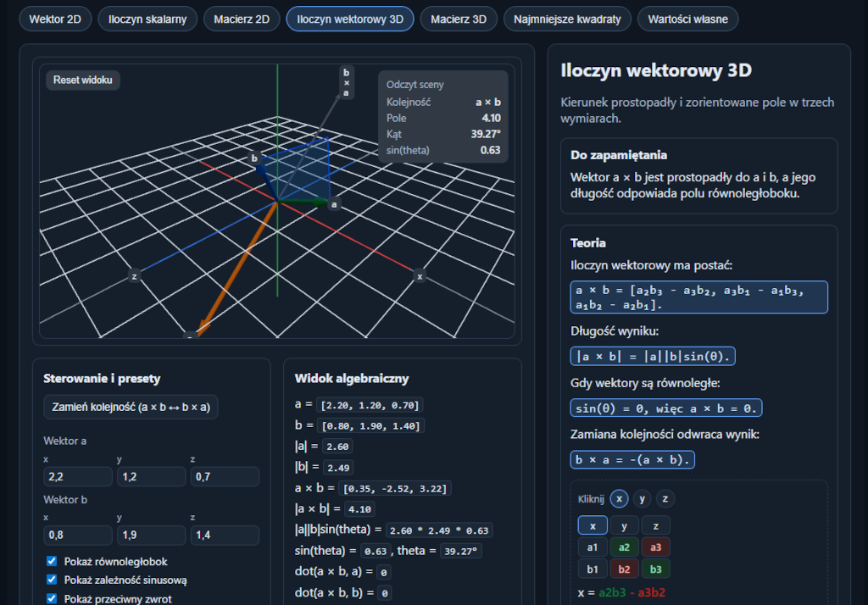Screen dimensions: 868x605
Task: Focus the Wektor a x input field
Action: (78, 476)
